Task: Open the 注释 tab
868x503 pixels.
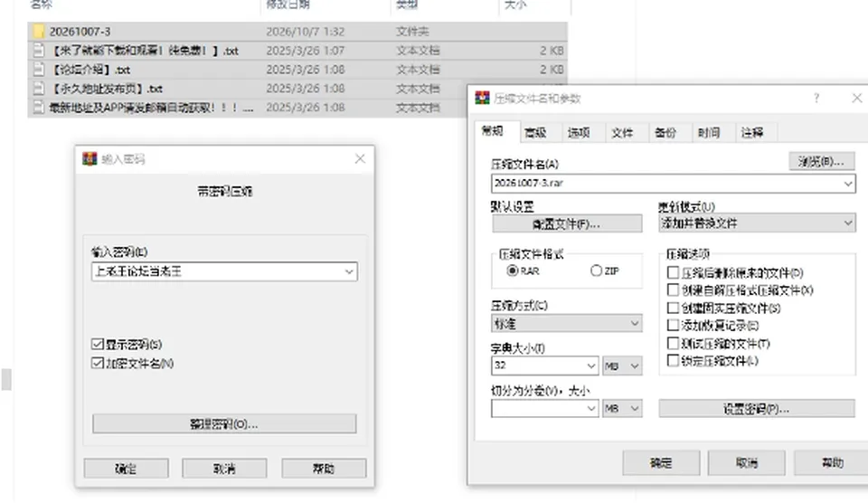Action: [751, 132]
